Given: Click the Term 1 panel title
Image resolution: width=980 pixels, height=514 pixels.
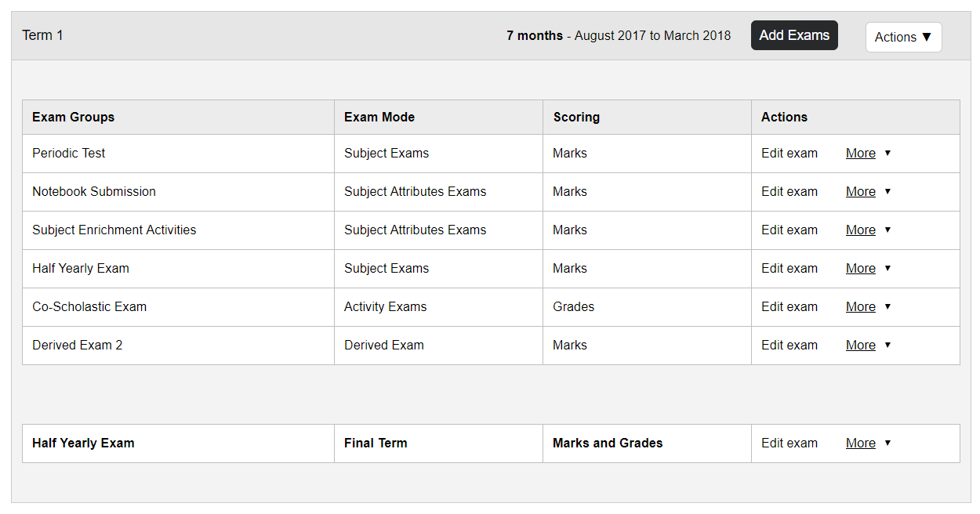Looking at the screenshot, I should (x=43, y=35).
